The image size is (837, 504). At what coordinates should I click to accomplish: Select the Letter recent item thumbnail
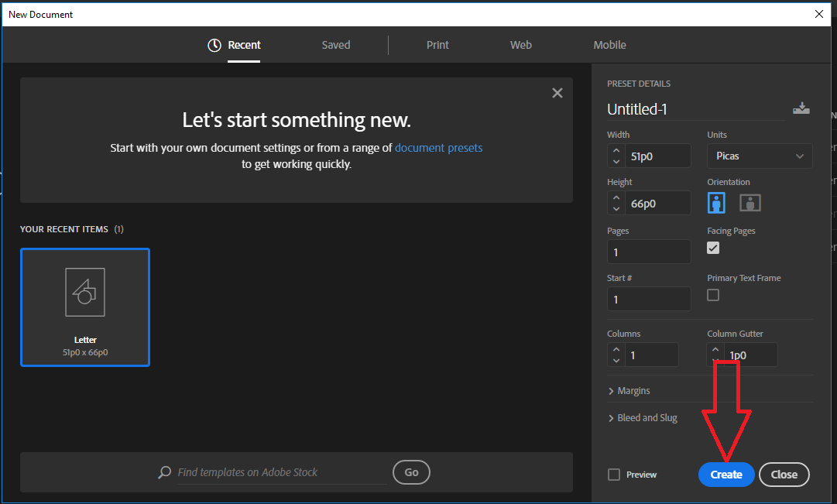point(85,307)
